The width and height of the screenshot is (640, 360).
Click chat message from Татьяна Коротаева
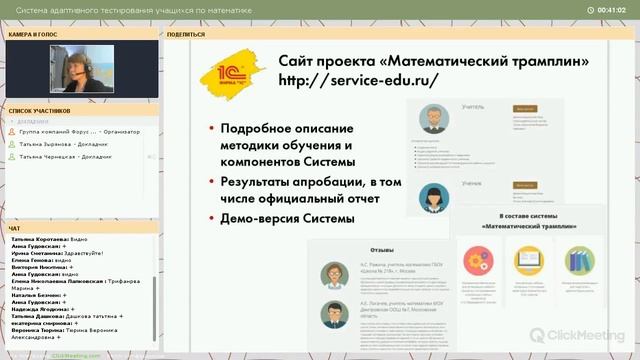tap(49, 239)
